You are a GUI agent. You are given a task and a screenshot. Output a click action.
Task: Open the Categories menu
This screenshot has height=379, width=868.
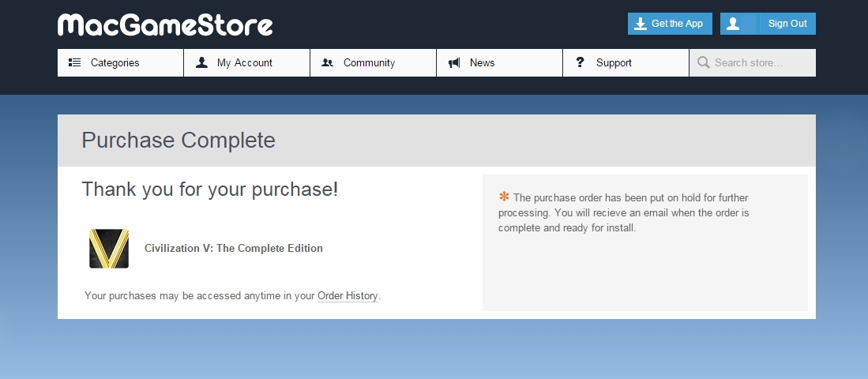[120, 62]
